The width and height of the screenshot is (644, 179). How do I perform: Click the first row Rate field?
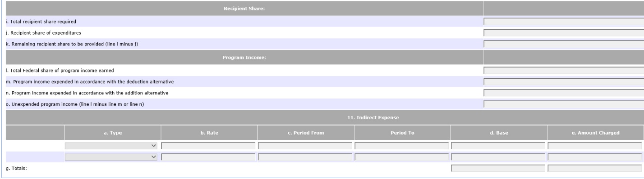[x=208, y=146]
